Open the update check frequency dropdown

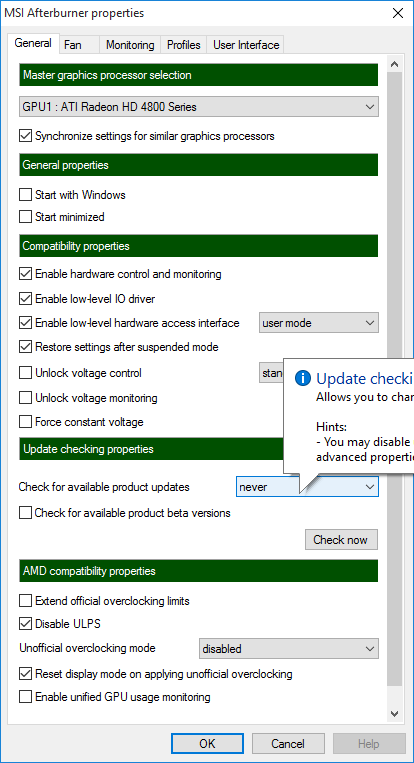click(x=307, y=487)
